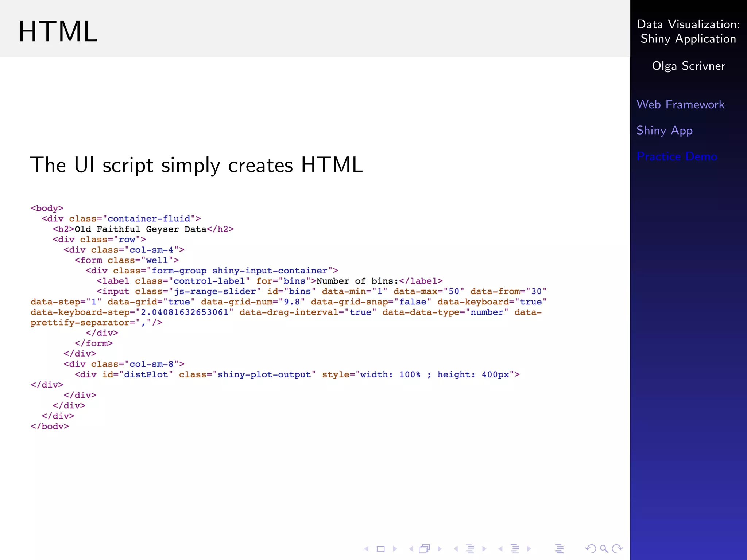
Task: Click the opening <body> tag line
Action: 47,208
